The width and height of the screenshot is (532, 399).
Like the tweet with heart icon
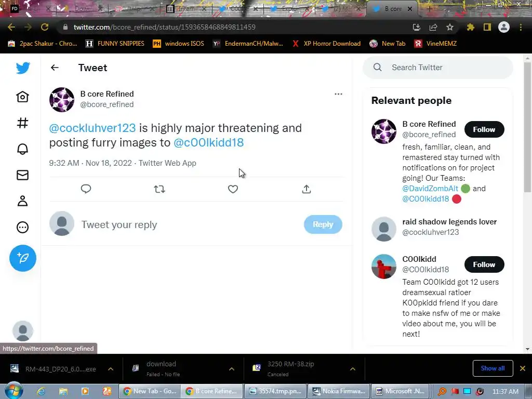(233, 189)
